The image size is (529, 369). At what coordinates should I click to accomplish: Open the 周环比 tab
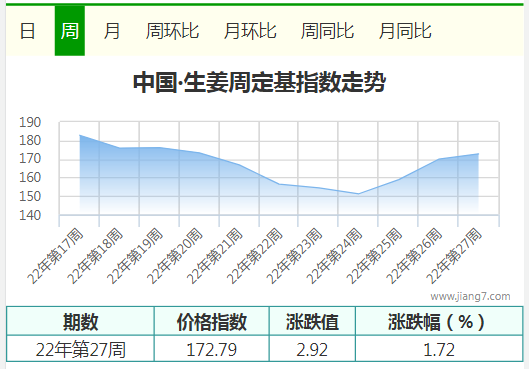(x=172, y=31)
